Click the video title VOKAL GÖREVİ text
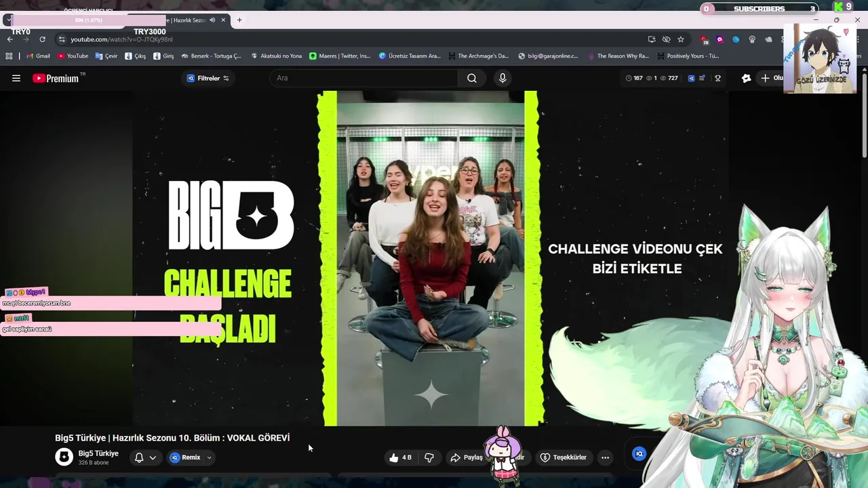Viewport: 868px width, 488px height. (x=258, y=438)
